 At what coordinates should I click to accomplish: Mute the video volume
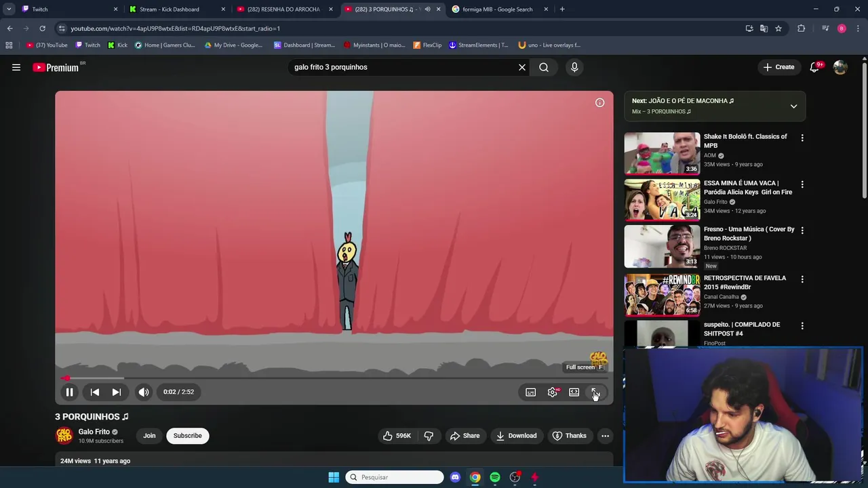coord(144,392)
